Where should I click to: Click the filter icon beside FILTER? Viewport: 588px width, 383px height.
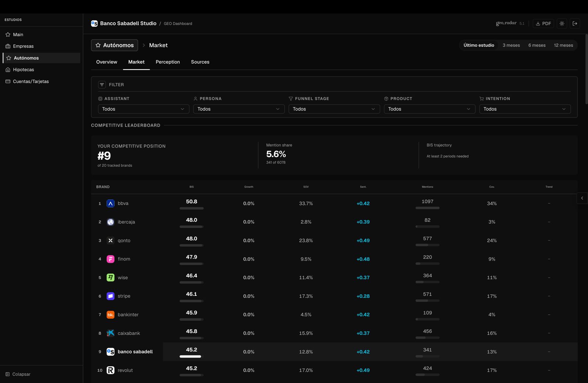coord(102,85)
